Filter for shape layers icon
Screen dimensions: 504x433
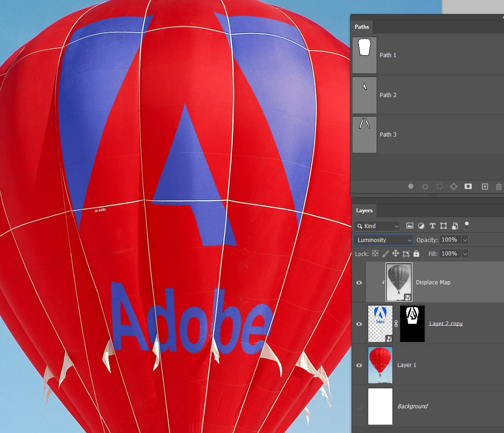(444, 226)
